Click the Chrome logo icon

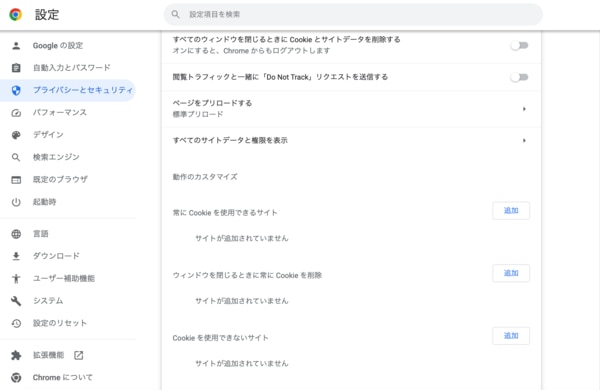pyautogui.click(x=16, y=15)
